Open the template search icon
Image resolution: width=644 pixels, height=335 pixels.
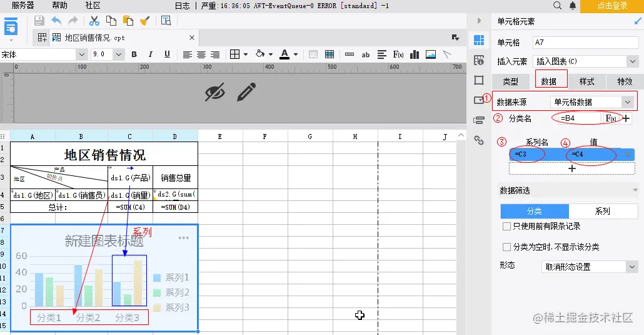(166, 21)
